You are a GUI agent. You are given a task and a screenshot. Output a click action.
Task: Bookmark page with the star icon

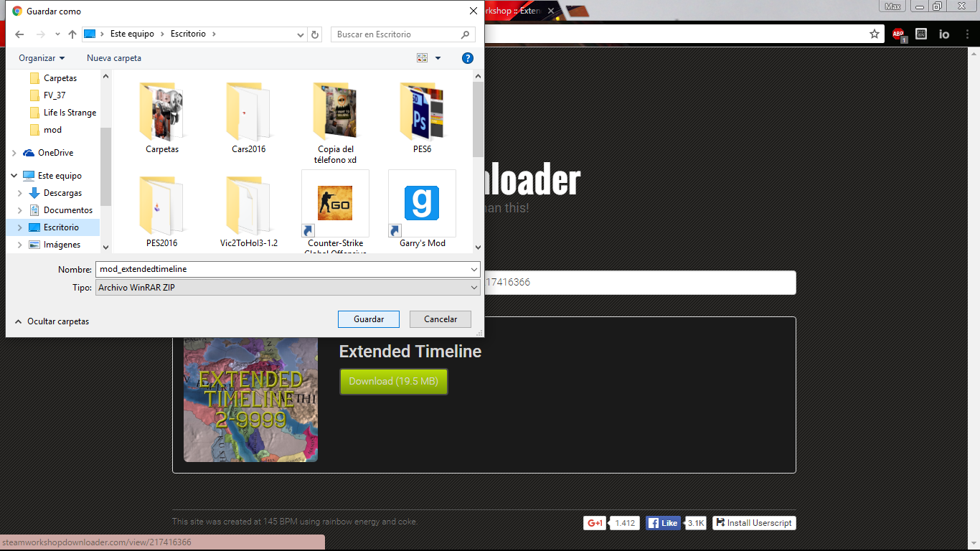pyautogui.click(x=875, y=34)
